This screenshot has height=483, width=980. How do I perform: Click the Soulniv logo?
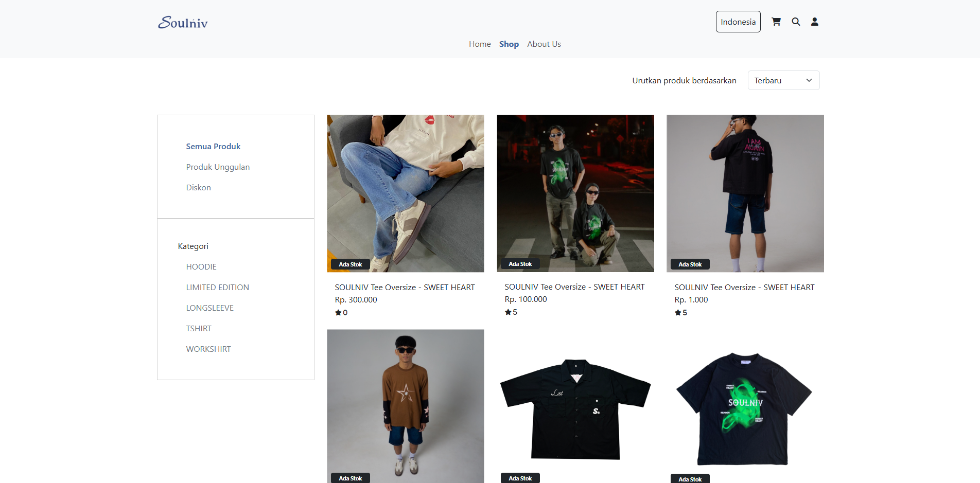click(183, 23)
